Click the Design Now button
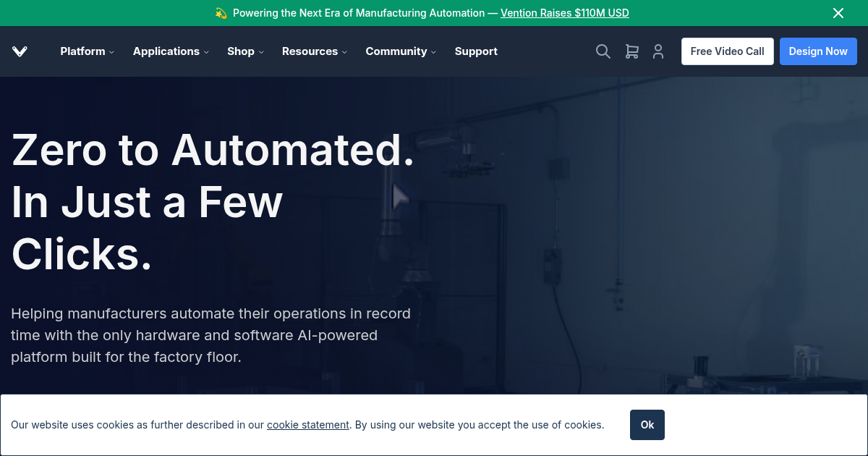Viewport: 868px width, 456px height. point(818,51)
